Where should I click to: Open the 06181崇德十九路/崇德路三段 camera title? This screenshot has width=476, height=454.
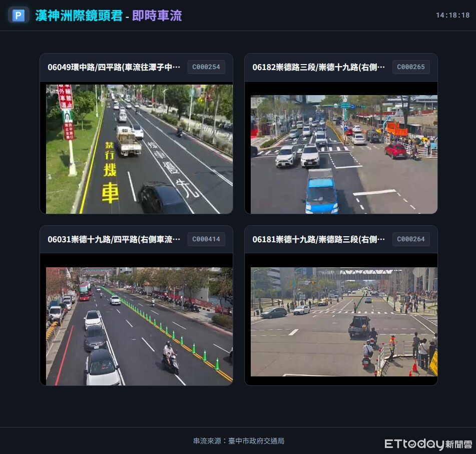[318, 239]
